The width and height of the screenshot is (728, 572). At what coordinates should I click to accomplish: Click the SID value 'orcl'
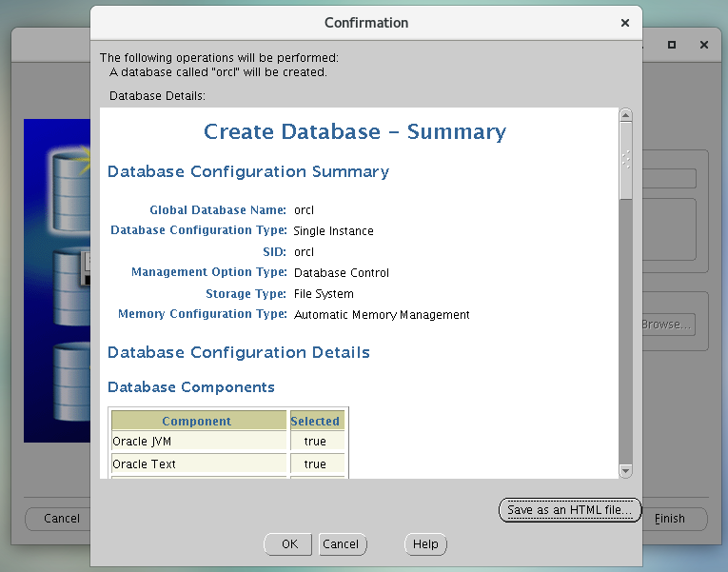coord(305,252)
